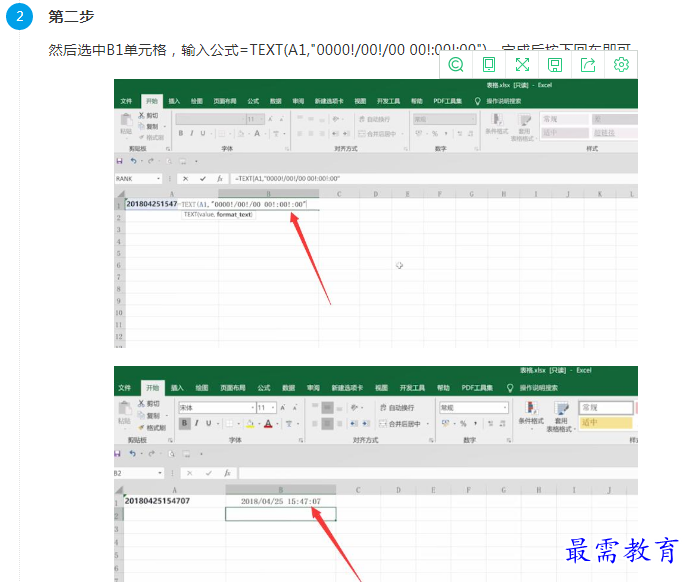The image size is (687, 582).
Task: Click format as table (套用表格格式) in second Excel
Action: tap(561, 417)
